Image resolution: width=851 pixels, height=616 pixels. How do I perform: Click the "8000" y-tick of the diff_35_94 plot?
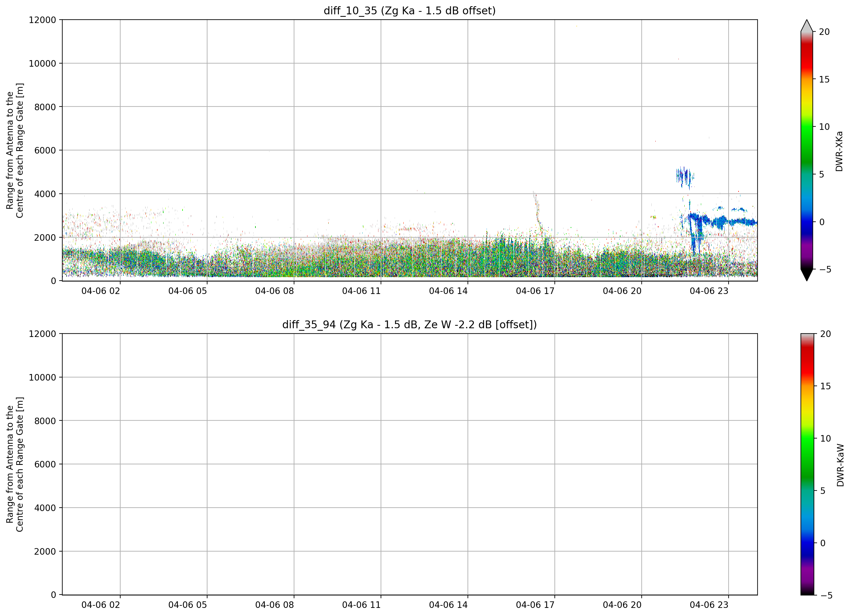pos(45,421)
